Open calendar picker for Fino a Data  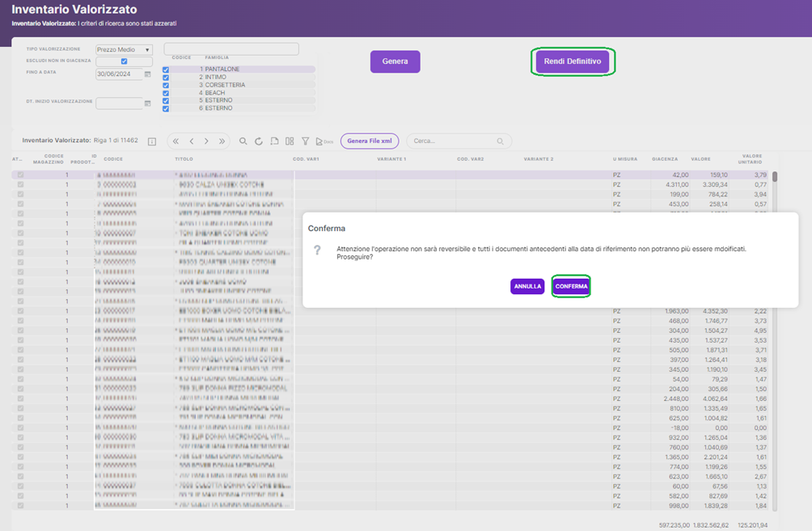pos(147,74)
